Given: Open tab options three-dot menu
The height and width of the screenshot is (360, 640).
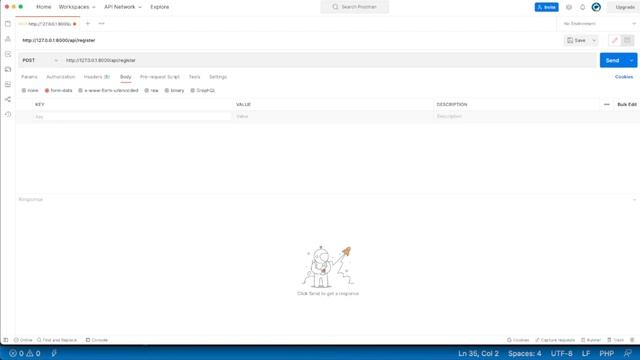Looking at the screenshot, I should (x=101, y=24).
